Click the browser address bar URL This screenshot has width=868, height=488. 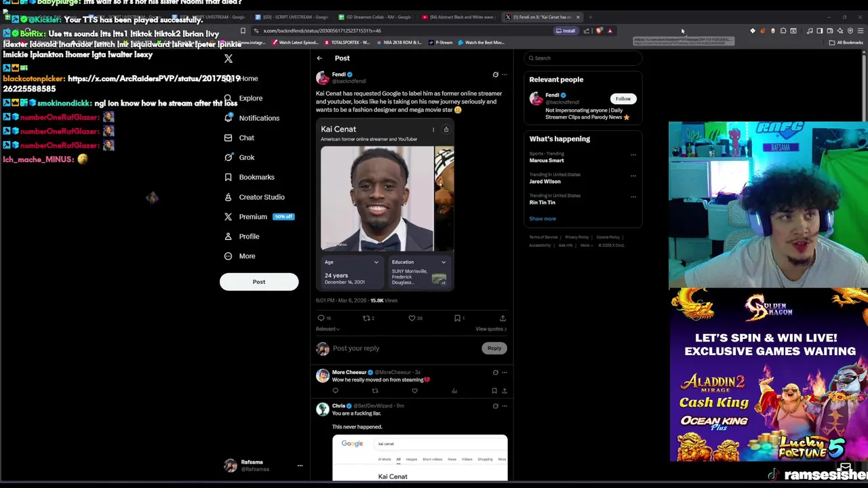pos(322,31)
